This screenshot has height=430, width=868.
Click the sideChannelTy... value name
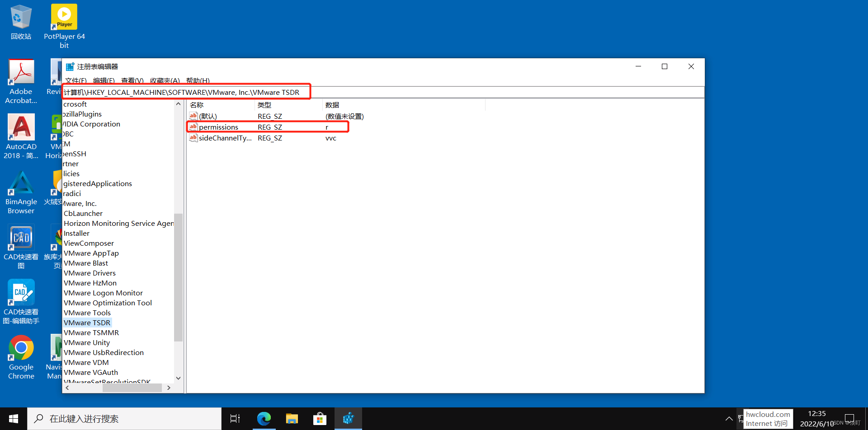click(x=225, y=138)
